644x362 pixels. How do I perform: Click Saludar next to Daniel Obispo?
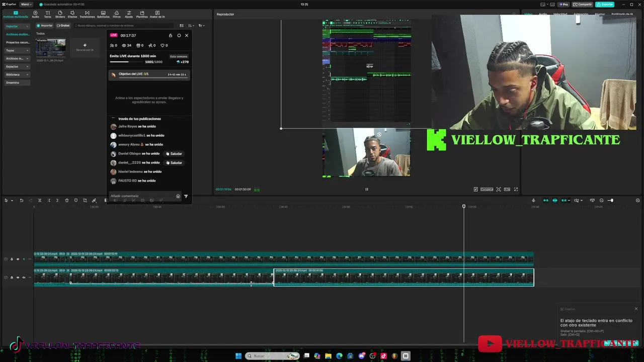point(174,154)
